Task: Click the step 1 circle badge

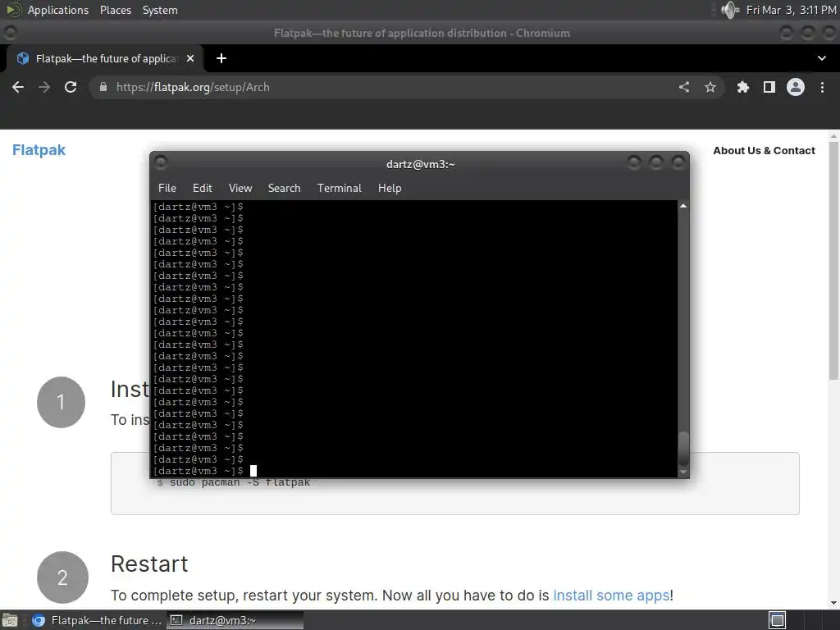Action: pos(61,402)
